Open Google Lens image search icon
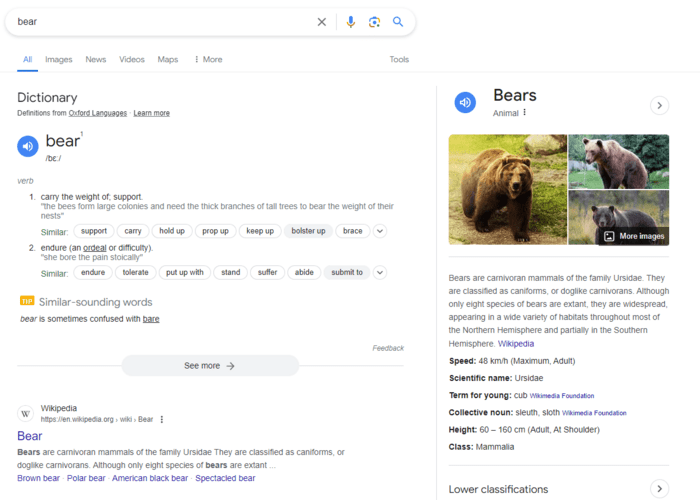Viewport: 700px width, 500px height. pyautogui.click(x=374, y=22)
